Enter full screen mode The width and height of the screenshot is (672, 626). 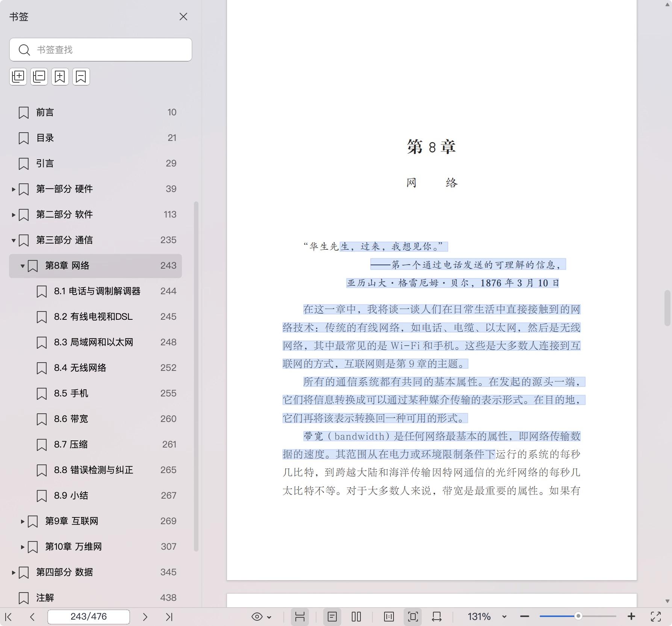656,617
